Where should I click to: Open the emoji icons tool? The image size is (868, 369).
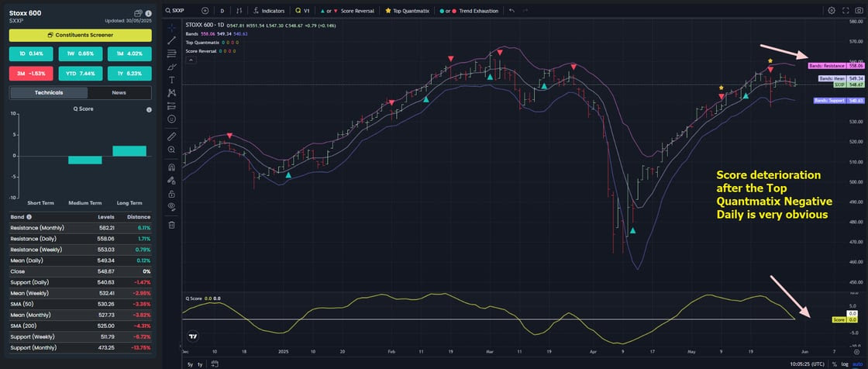(171, 119)
